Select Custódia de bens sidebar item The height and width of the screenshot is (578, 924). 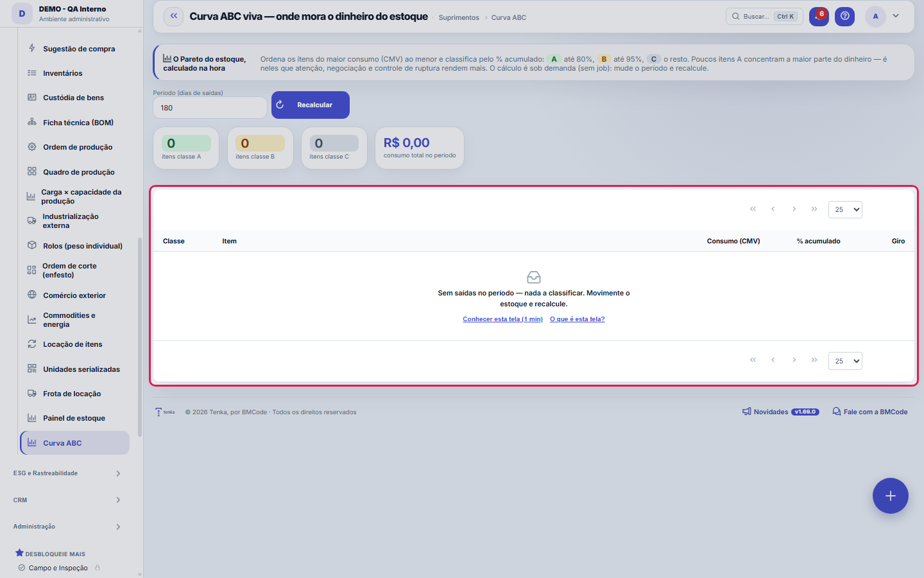74,98
